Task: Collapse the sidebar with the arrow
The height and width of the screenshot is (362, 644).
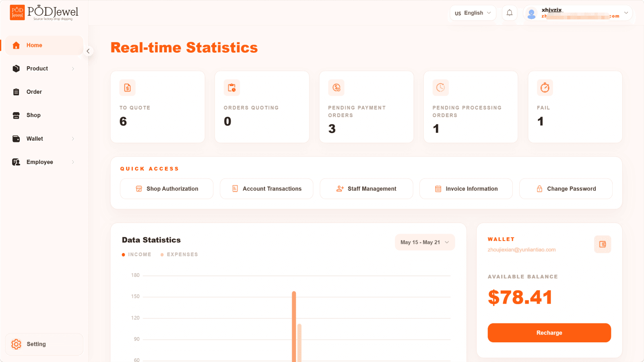Action: pos(88,51)
